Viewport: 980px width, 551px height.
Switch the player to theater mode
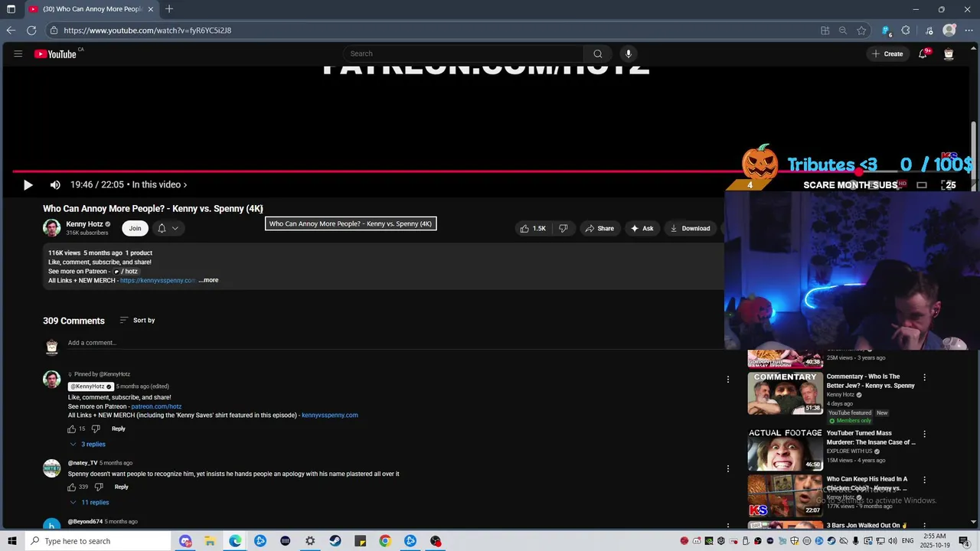click(x=922, y=184)
